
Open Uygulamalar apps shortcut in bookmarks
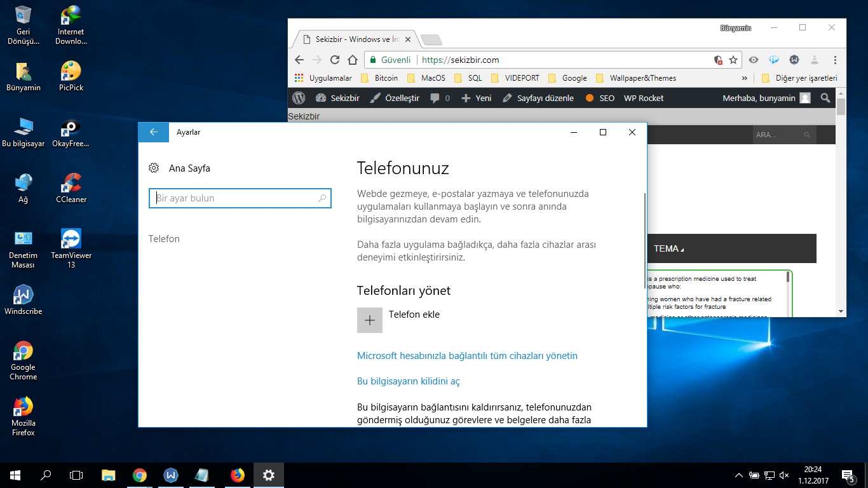[x=323, y=78]
